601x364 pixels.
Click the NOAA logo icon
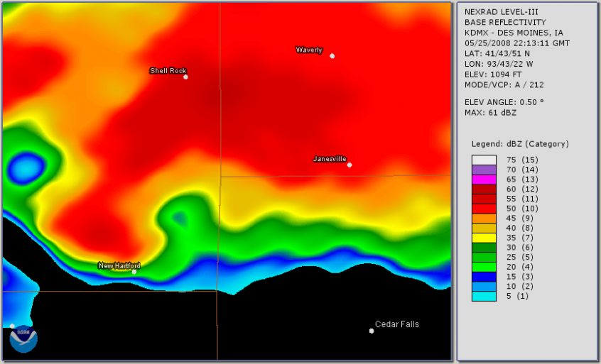pyautogui.click(x=23, y=338)
